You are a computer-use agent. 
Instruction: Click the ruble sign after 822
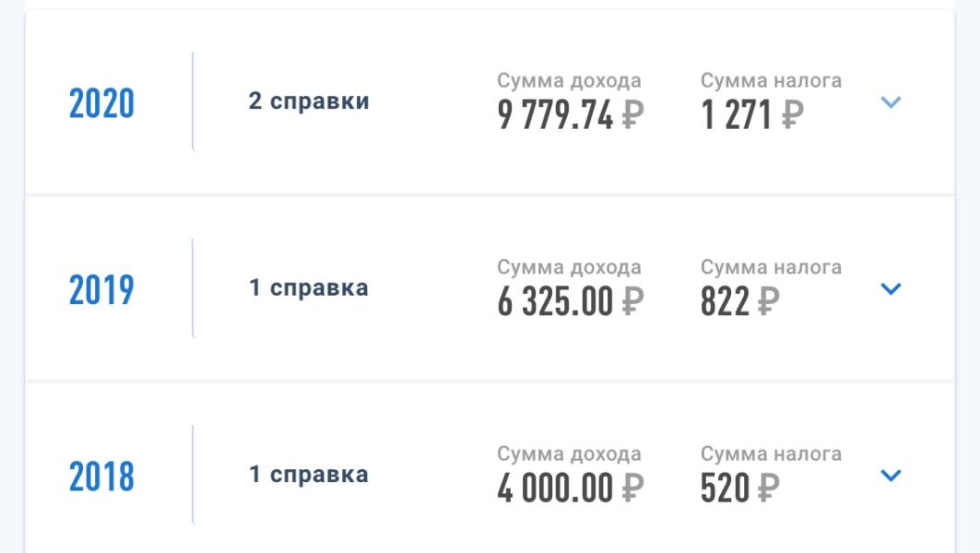click(767, 302)
